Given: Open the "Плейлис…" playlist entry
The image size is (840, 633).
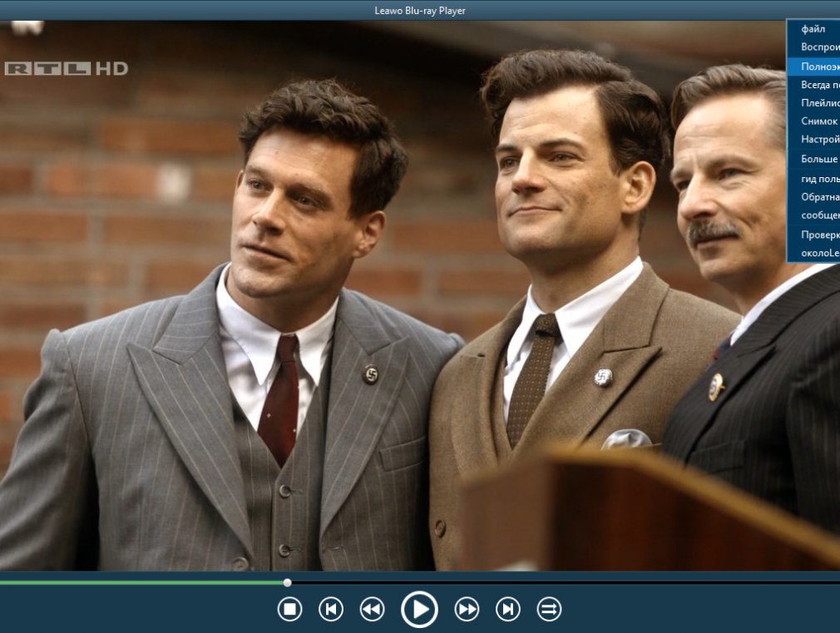Looking at the screenshot, I should (x=813, y=103).
